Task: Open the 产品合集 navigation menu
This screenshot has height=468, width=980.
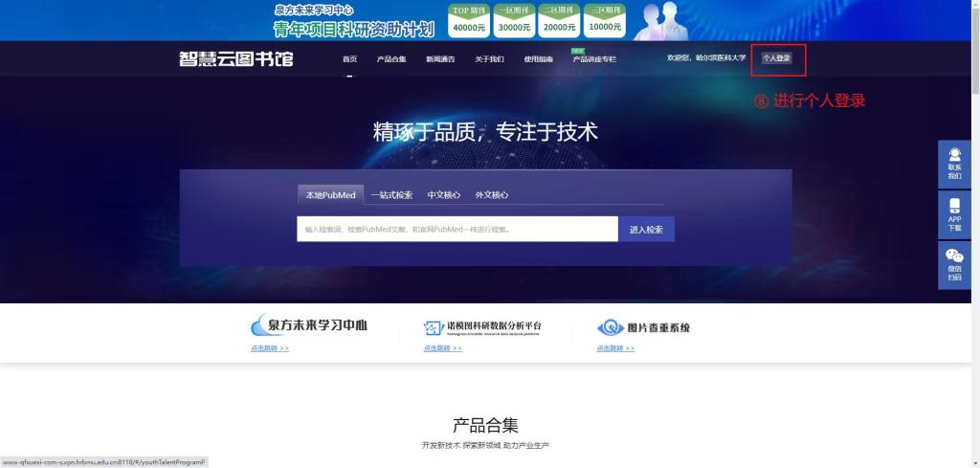Action: (391, 59)
